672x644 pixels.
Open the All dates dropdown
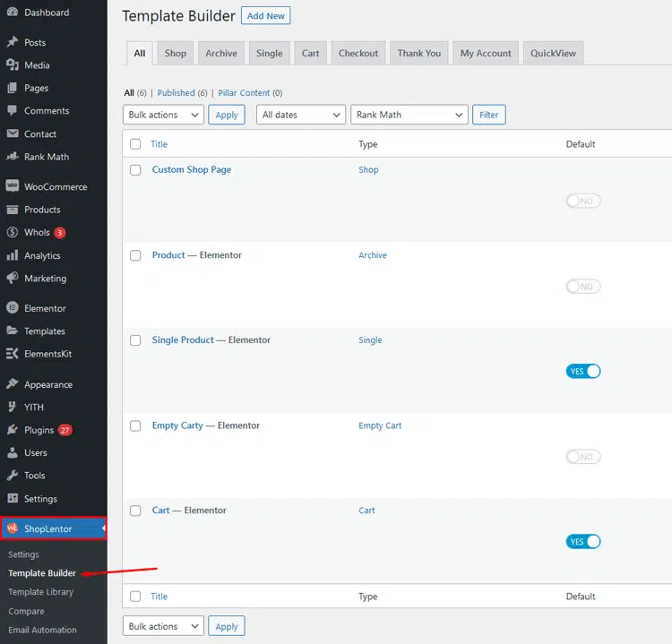tap(301, 115)
